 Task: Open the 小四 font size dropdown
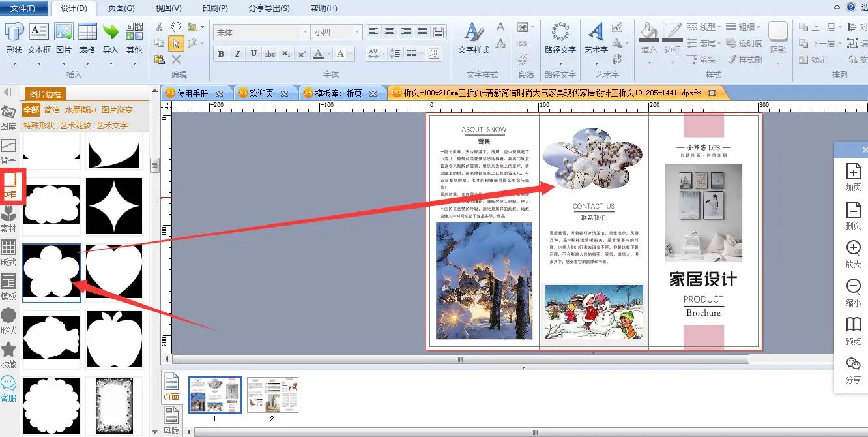point(356,32)
